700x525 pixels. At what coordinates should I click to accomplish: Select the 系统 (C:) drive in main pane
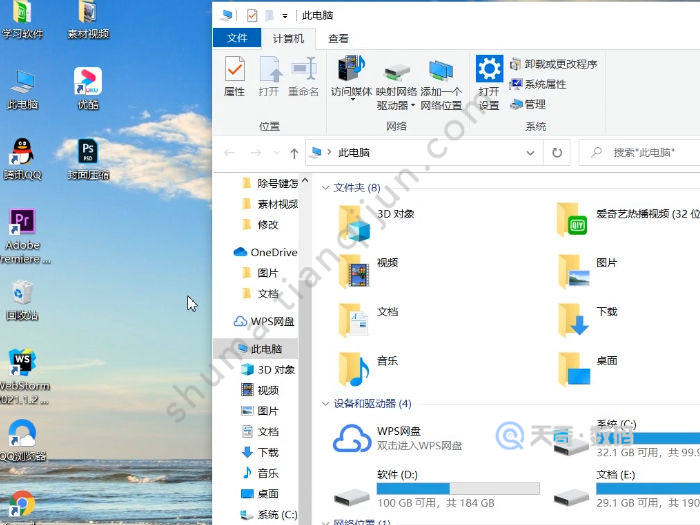(626, 438)
